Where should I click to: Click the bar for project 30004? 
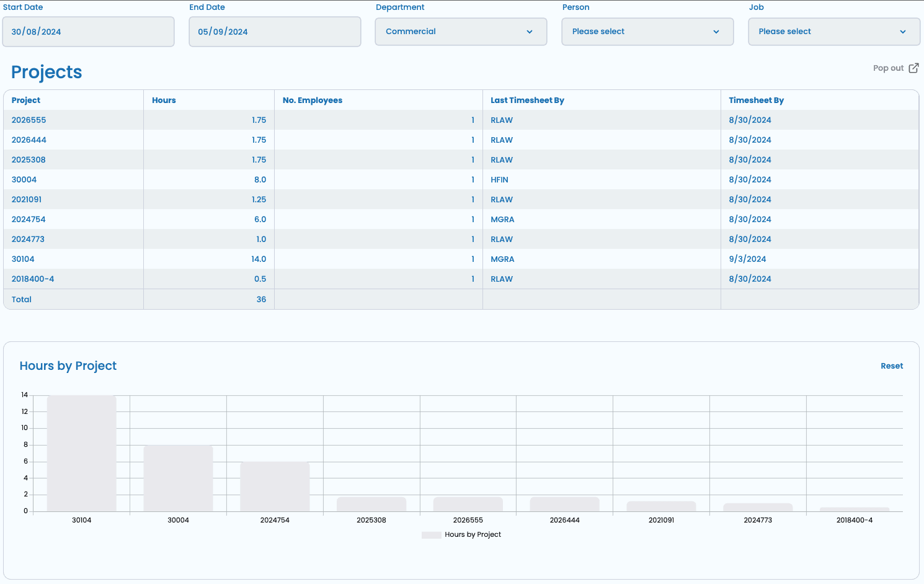coord(178,478)
